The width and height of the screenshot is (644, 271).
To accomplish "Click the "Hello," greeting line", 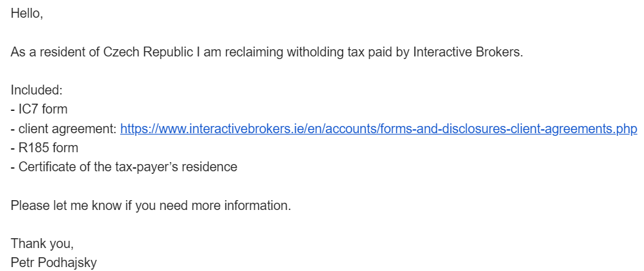I will pyautogui.click(x=27, y=14).
